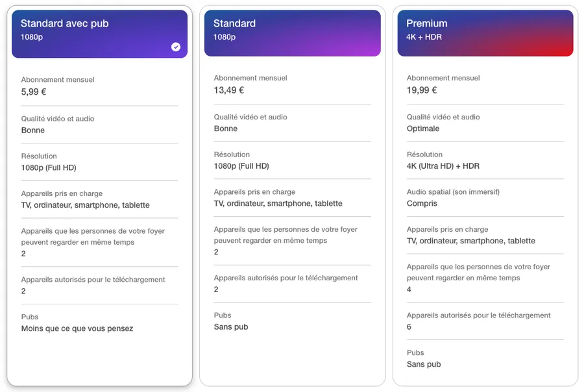Click 'Sans pub' in the Premium card
The image size is (584, 392).
(424, 364)
